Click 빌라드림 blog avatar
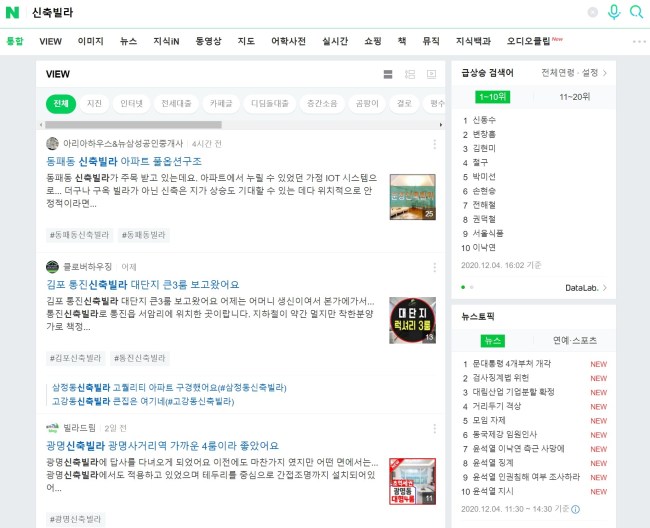The width and height of the screenshot is (650, 528). click(52, 428)
